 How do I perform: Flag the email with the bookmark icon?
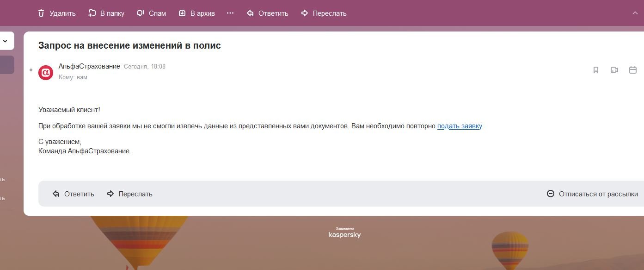(x=596, y=70)
